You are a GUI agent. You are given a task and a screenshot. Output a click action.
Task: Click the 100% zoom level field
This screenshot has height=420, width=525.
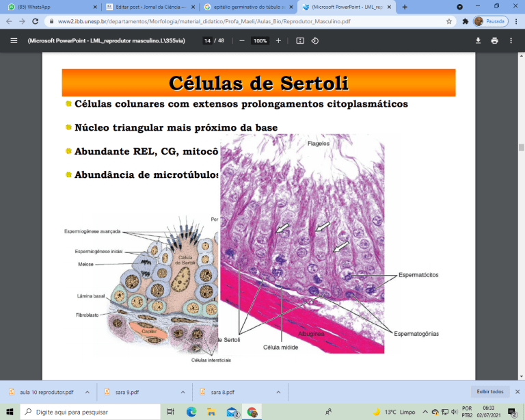click(x=260, y=41)
